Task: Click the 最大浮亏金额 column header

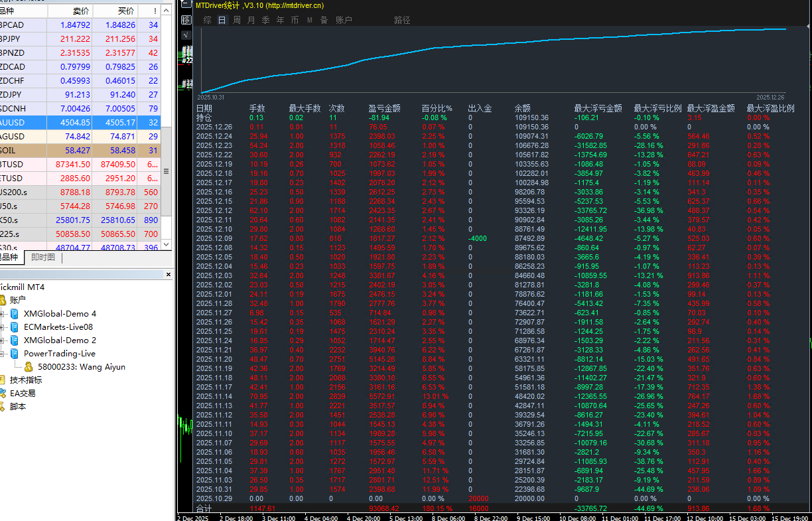Action: (x=598, y=108)
